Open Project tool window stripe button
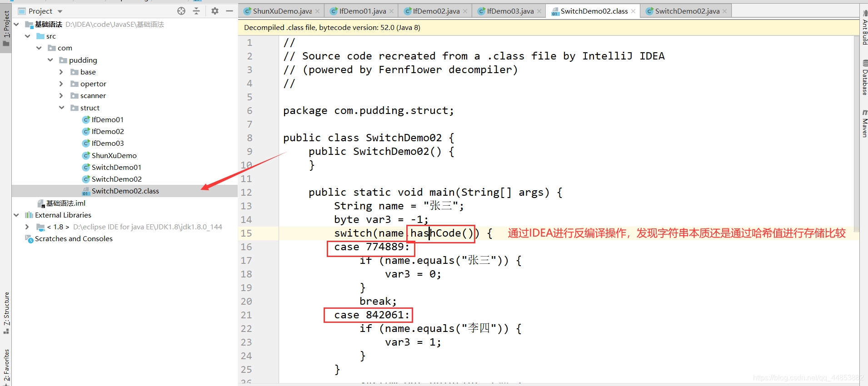Image resolution: width=868 pixels, height=386 pixels. click(6, 28)
